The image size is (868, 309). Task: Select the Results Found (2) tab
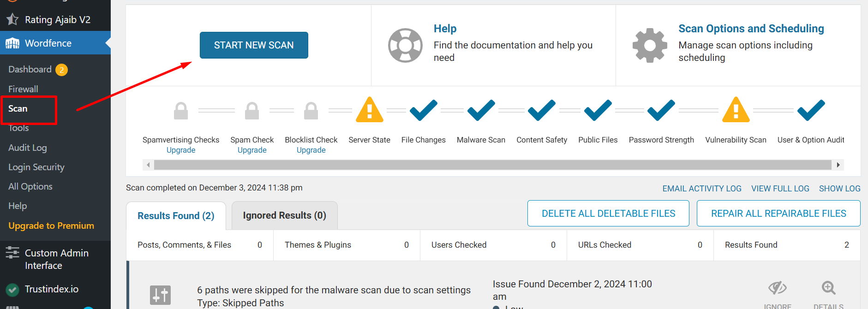click(176, 216)
